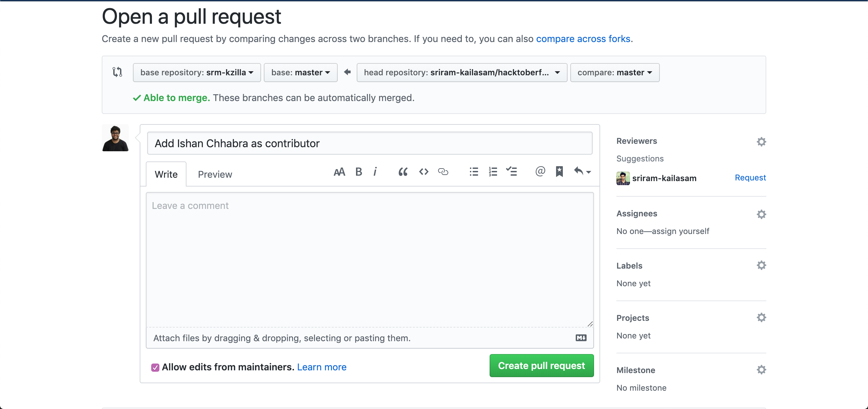Insert a bulleted list
This screenshot has height=409, width=868.
click(x=474, y=172)
